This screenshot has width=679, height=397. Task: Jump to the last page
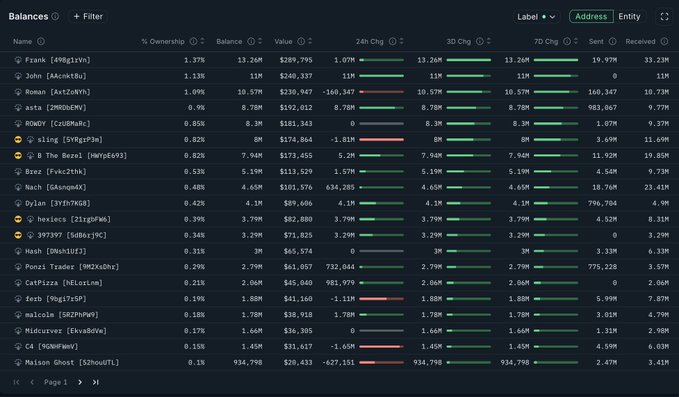(96, 382)
